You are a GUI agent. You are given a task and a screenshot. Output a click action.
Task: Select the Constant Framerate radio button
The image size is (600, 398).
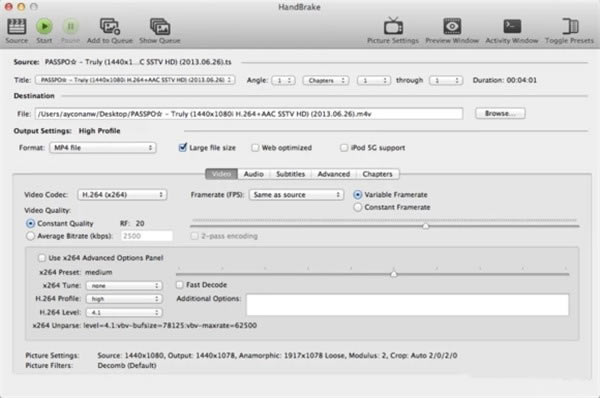pos(357,207)
